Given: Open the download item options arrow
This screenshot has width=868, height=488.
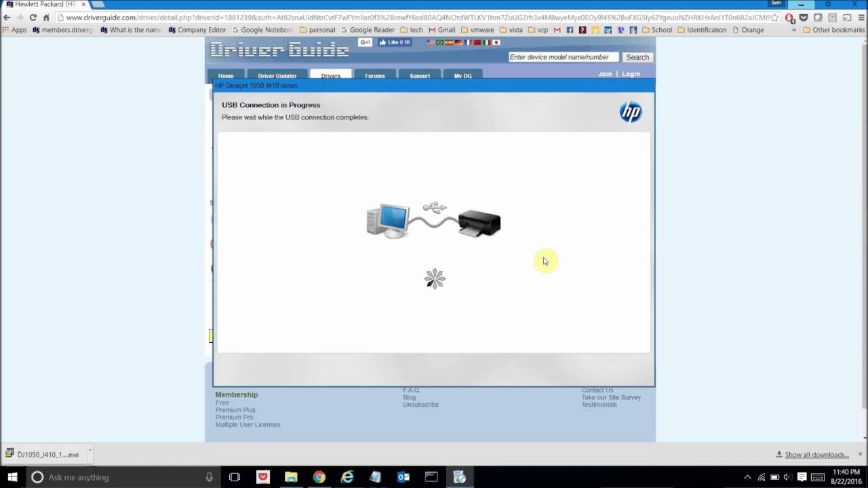Looking at the screenshot, I should (90, 451).
